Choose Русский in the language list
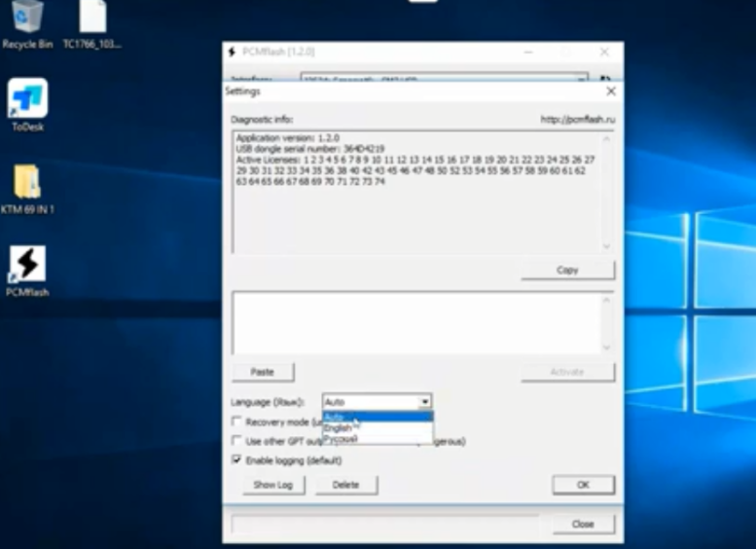This screenshot has width=756, height=549. tap(378, 439)
